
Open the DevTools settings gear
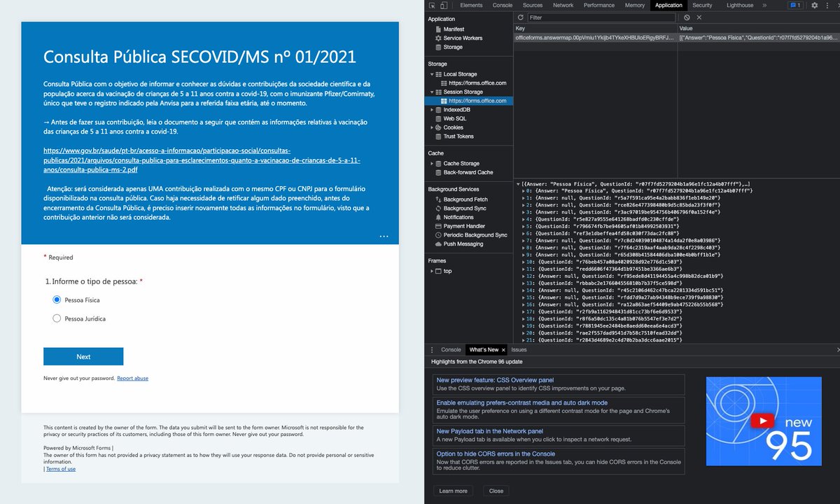(x=815, y=6)
